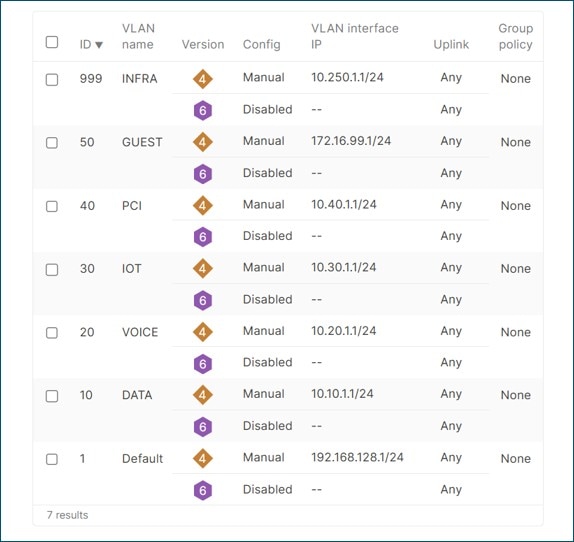This screenshot has height=542, width=574.
Task: Open the DATA VLAN name
Action: point(137,395)
